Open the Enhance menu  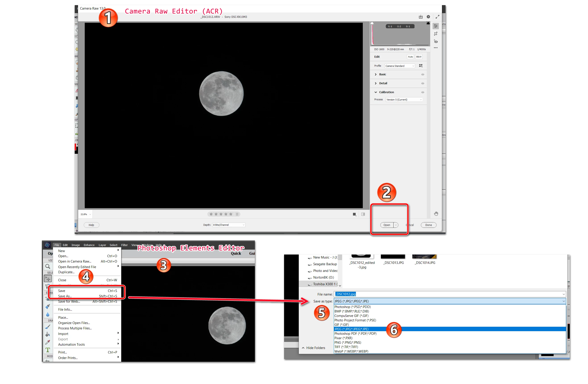pos(89,245)
